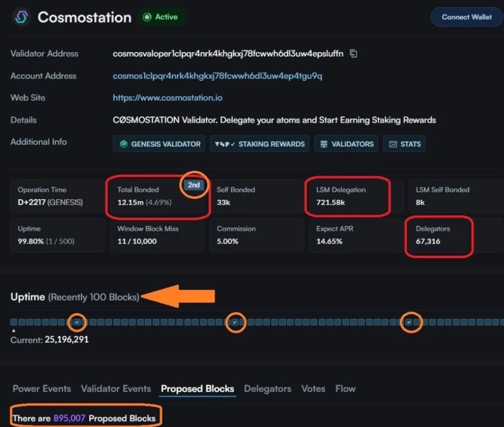The width and height of the screenshot is (504, 427).
Task: Click the Validators badge icon
Action: (x=323, y=144)
